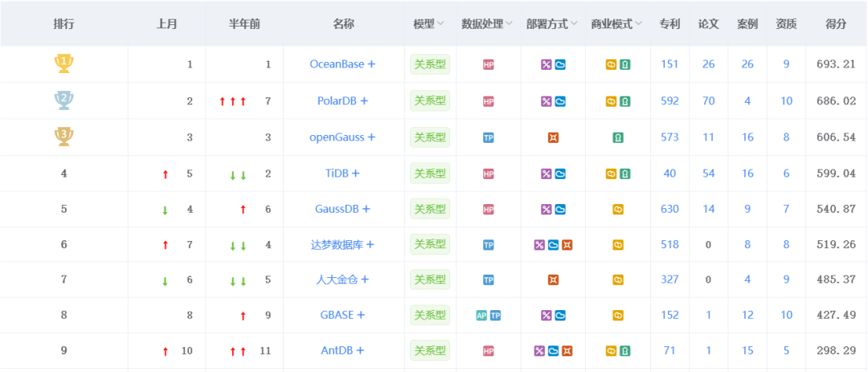Open the 模型 column filter dropdown
The height and width of the screenshot is (372, 868).
point(440,24)
